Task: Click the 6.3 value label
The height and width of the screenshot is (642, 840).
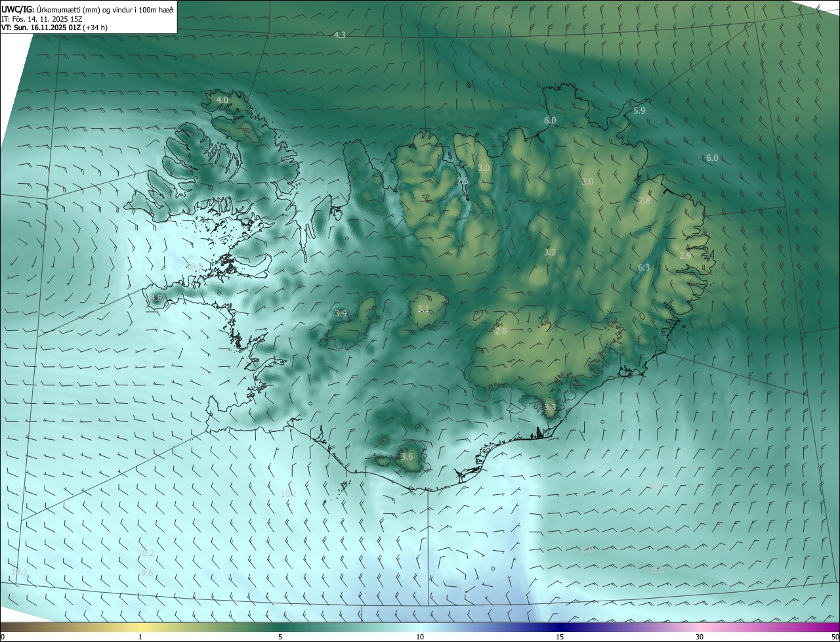Action: (644, 267)
